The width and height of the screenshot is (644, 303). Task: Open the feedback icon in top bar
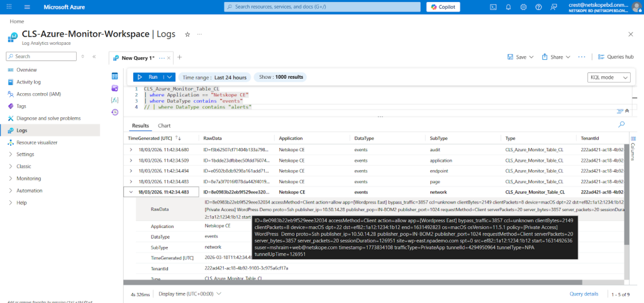[553, 7]
